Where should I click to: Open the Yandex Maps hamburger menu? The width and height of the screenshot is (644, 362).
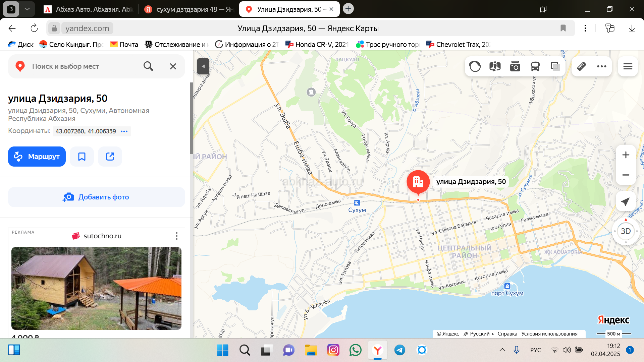click(x=628, y=66)
